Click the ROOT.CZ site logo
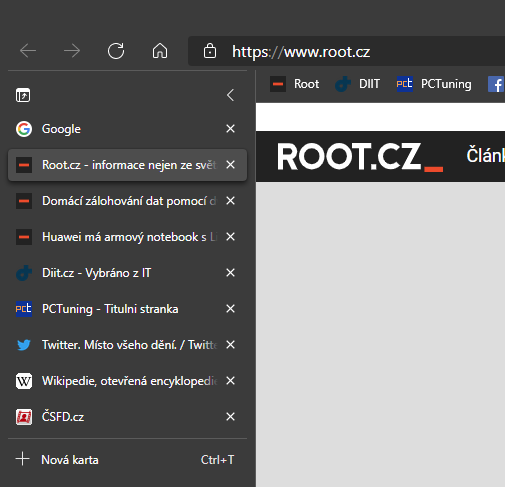The height and width of the screenshot is (487, 505). (360, 157)
